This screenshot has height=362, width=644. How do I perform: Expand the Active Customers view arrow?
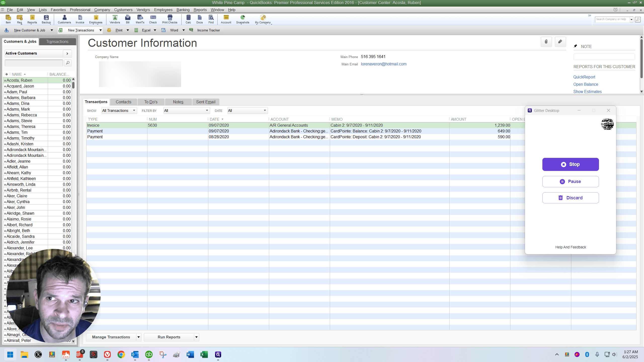coord(67,53)
